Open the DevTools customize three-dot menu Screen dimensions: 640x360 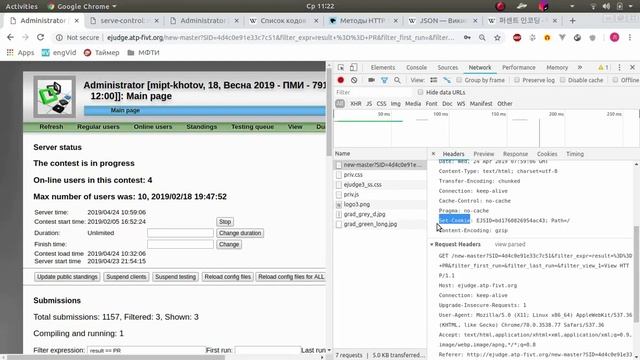(619, 67)
